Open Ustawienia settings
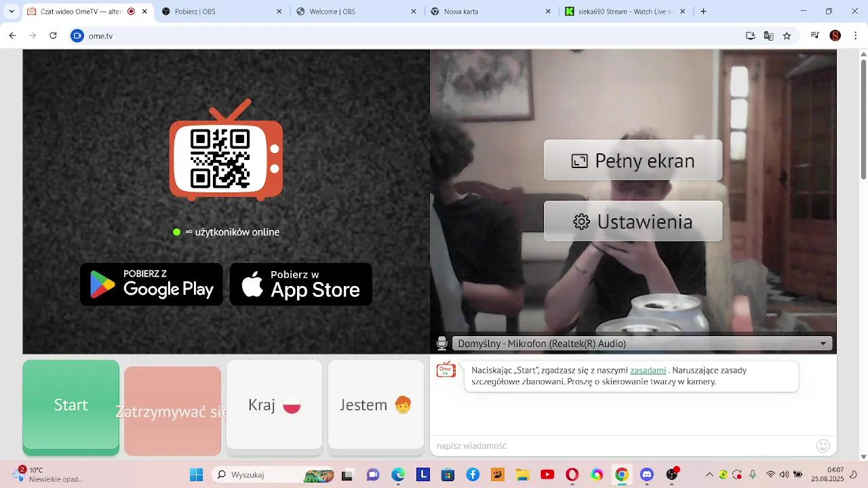The height and width of the screenshot is (488, 868). click(633, 222)
